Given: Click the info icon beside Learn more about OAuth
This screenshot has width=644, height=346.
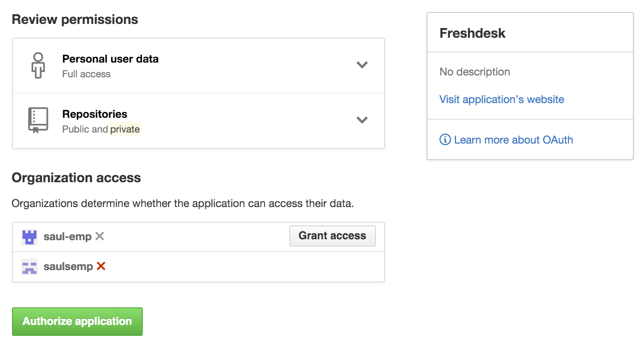Looking at the screenshot, I should click(x=445, y=140).
